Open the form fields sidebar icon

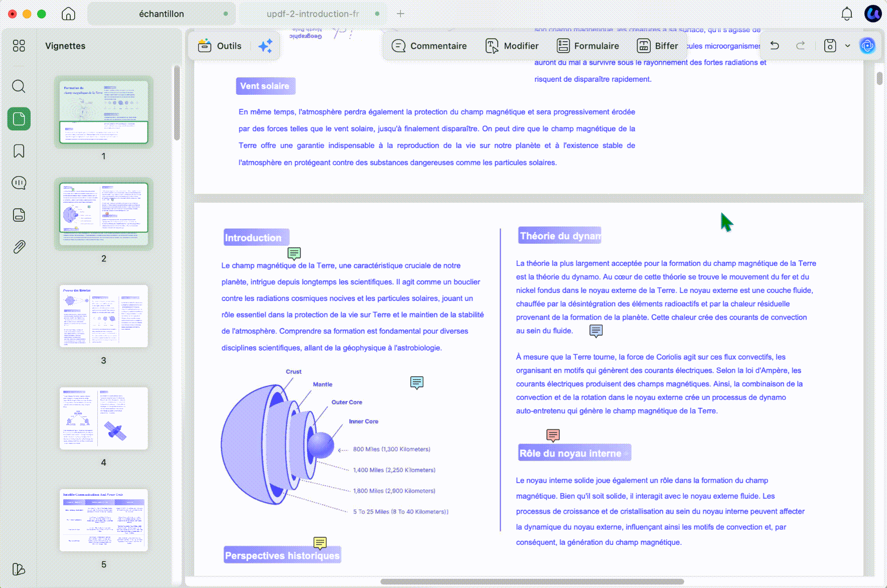coord(19,215)
